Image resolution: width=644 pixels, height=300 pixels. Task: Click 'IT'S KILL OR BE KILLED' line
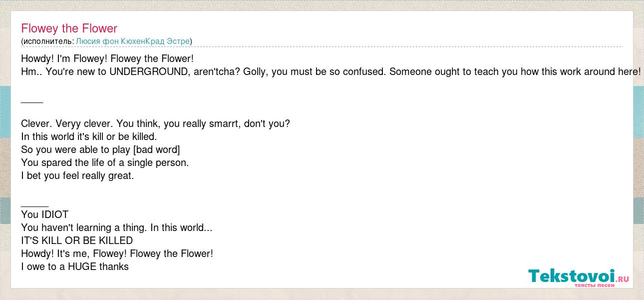click(x=77, y=240)
